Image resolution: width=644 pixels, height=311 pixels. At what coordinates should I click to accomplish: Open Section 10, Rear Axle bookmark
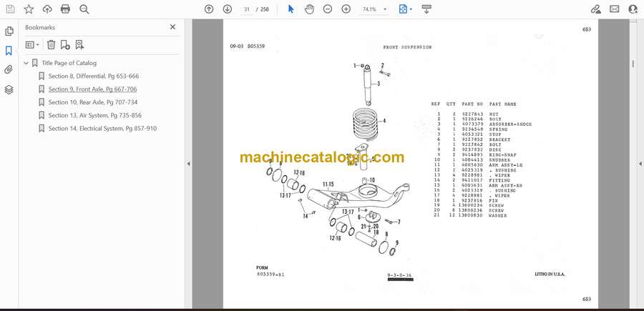93,102
